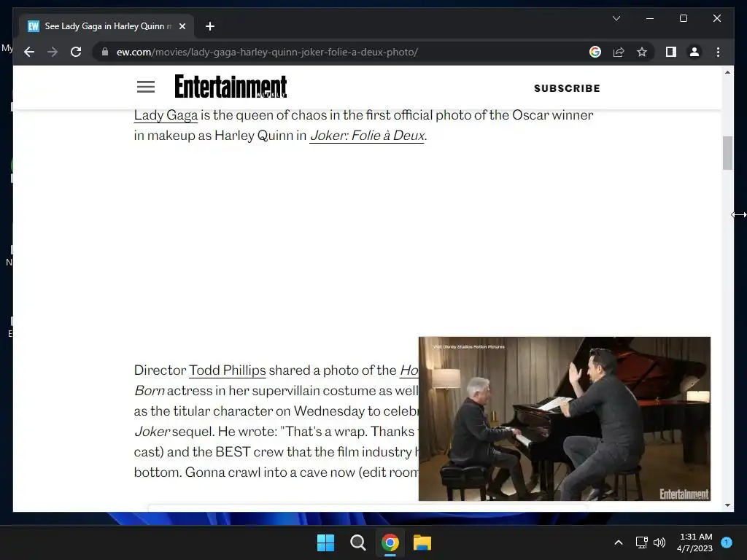Viewport: 747px width, 560px height.
Task: Open the Todd Phillips link
Action: pos(228,370)
